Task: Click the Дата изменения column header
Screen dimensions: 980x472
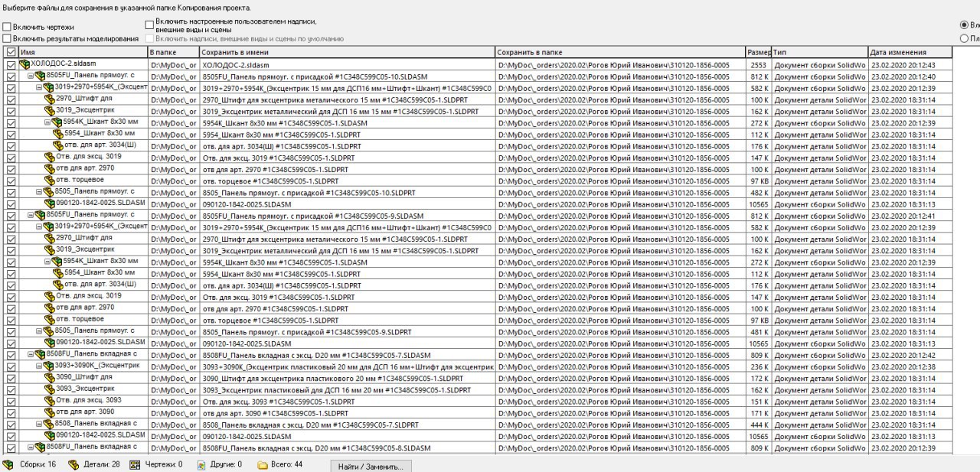Action: point(910,52)
